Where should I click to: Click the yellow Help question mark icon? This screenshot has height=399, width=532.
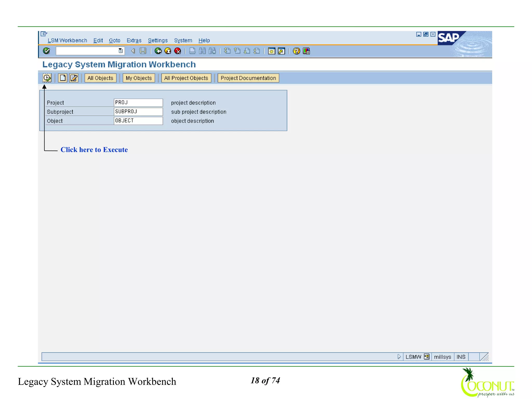tap(296, 51)
